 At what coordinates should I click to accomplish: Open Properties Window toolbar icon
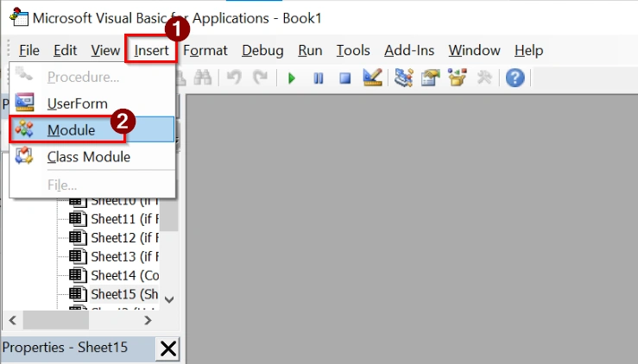(x=431, y=78)
